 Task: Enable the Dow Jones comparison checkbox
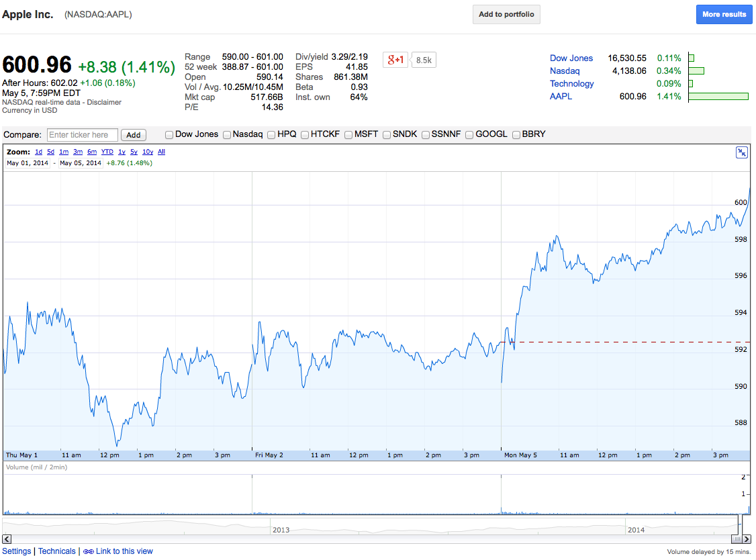pos(170,134)
